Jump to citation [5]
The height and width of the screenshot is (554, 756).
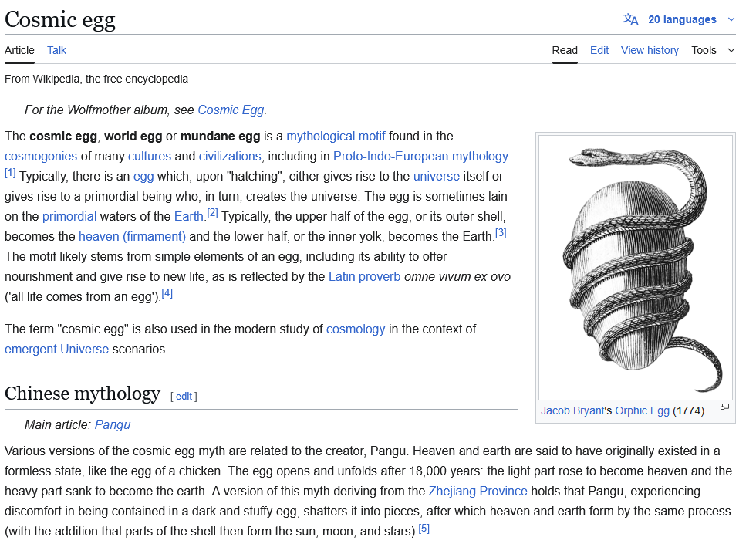pos(424,528)
